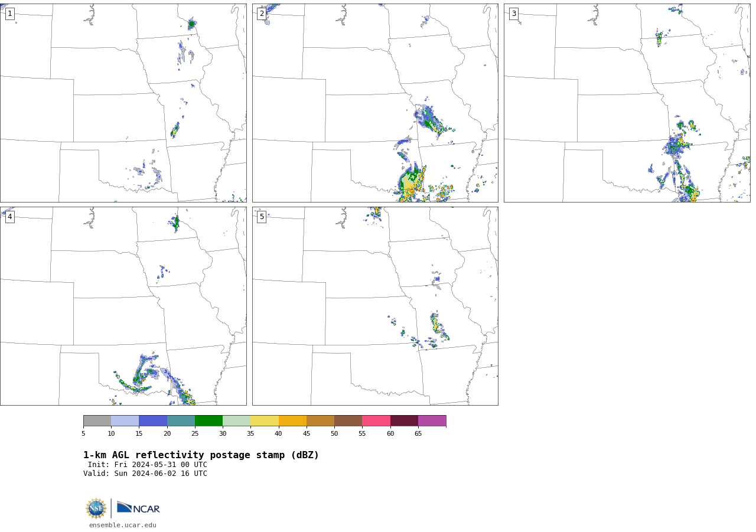Select the maroon 60-65 dBZ swatch

(404, 421)
